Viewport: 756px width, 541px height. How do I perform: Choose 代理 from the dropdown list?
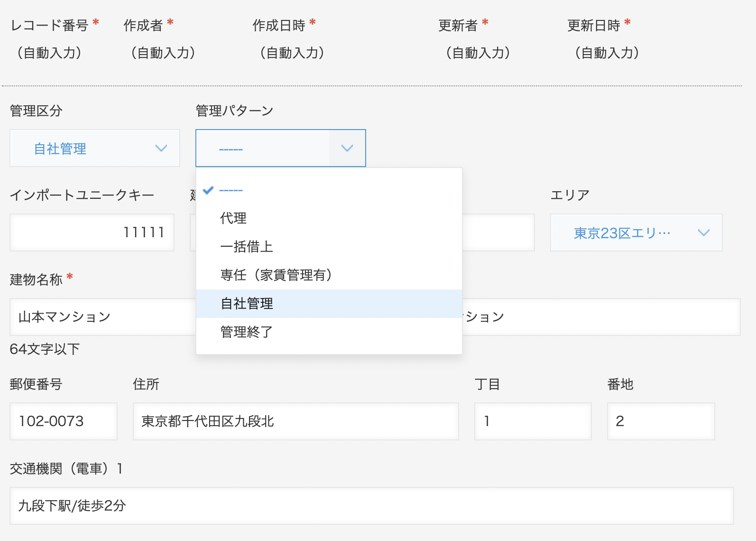coord(233,218)
